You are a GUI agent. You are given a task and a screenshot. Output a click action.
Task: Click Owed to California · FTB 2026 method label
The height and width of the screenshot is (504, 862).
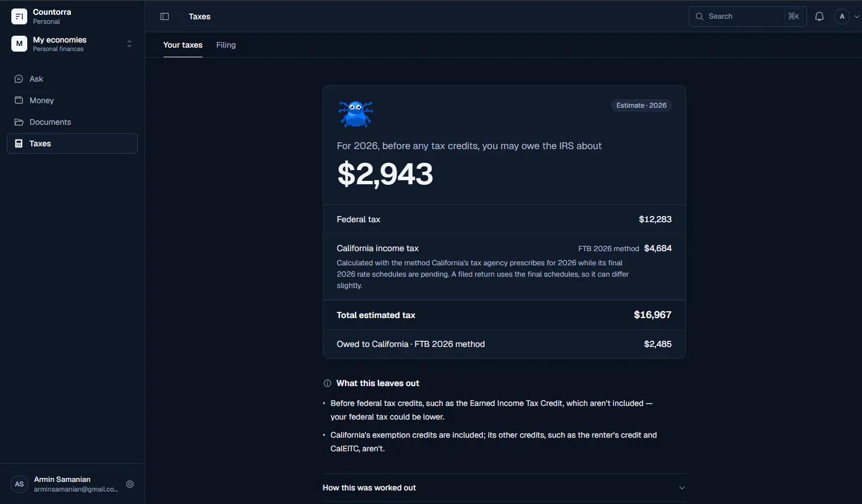click(411, 344)
